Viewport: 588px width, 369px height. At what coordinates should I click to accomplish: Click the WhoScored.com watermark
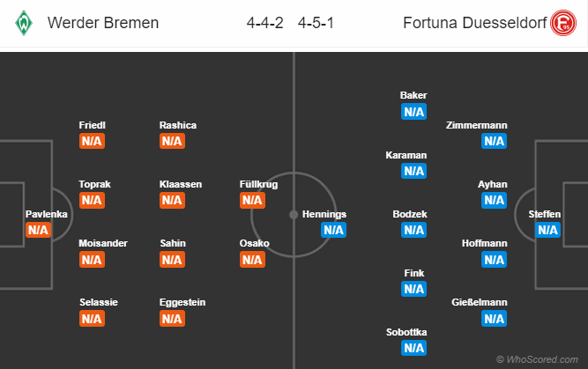pos(540,359)
